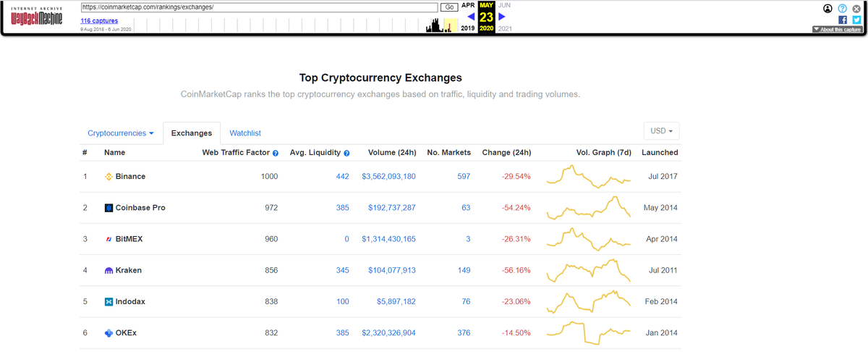Image resolution: width=868 pixels, height=352 pixels.
Task: Open Coinbase Pro 7d volume graph
Action: pyautogui.click(x=589, y=208)
